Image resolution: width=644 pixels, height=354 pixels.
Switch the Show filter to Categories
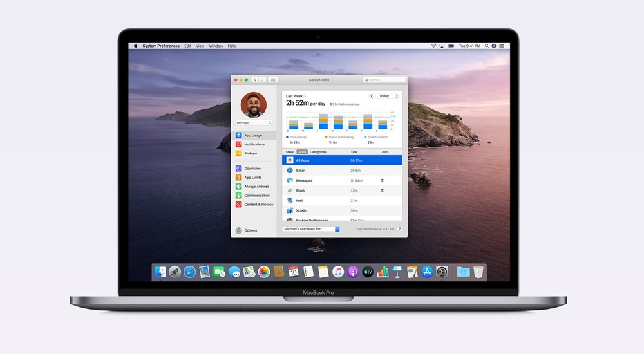(x=318, y=152)
